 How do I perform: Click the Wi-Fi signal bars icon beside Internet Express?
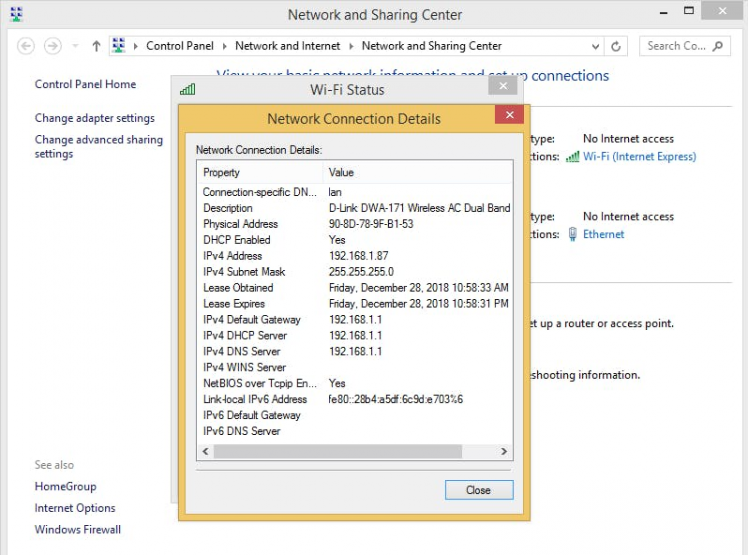[x=572, y=157]
